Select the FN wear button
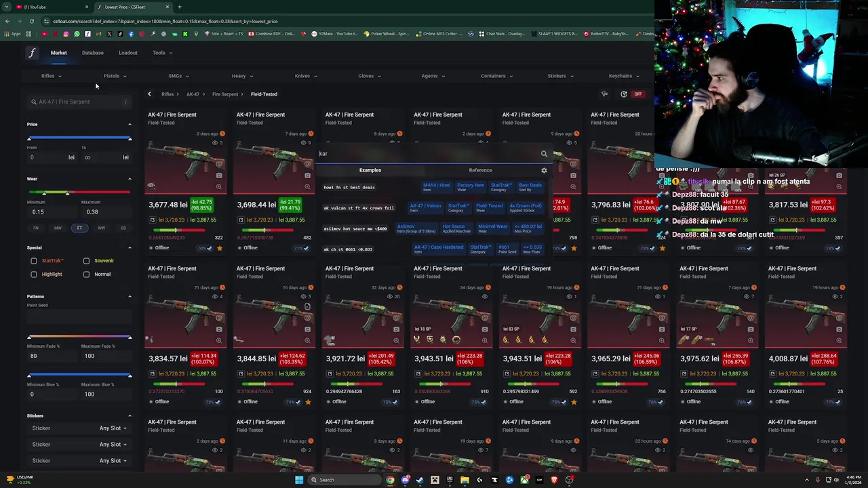 pyautogui.click(x=36, y=228)
